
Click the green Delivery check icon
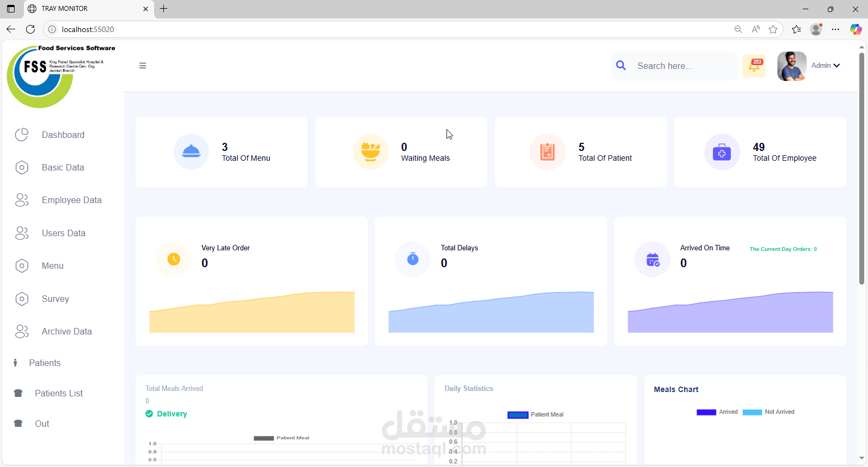[149, 414]
